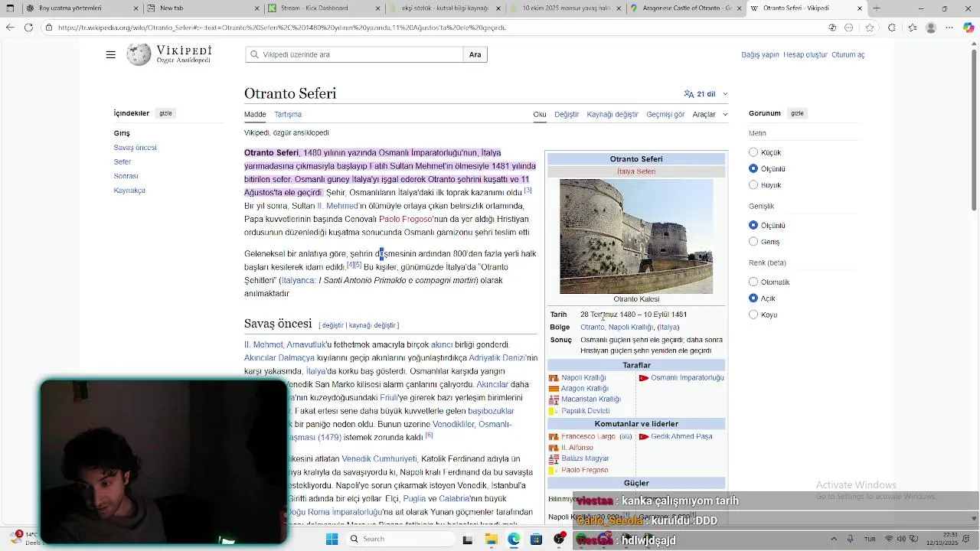Viewport: 980px width, 551px height.
Task: Open a new browser tab with plus
Action: (x=877, y=8)
